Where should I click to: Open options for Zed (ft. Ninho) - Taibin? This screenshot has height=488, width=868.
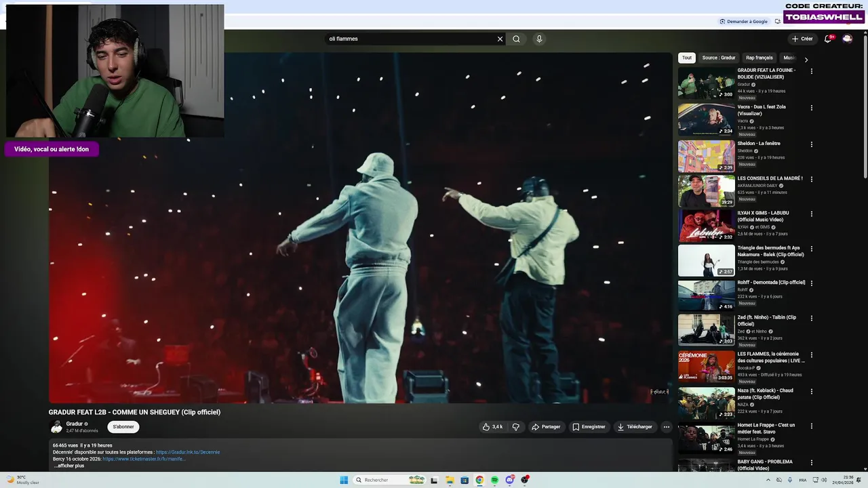coord(811,319)
